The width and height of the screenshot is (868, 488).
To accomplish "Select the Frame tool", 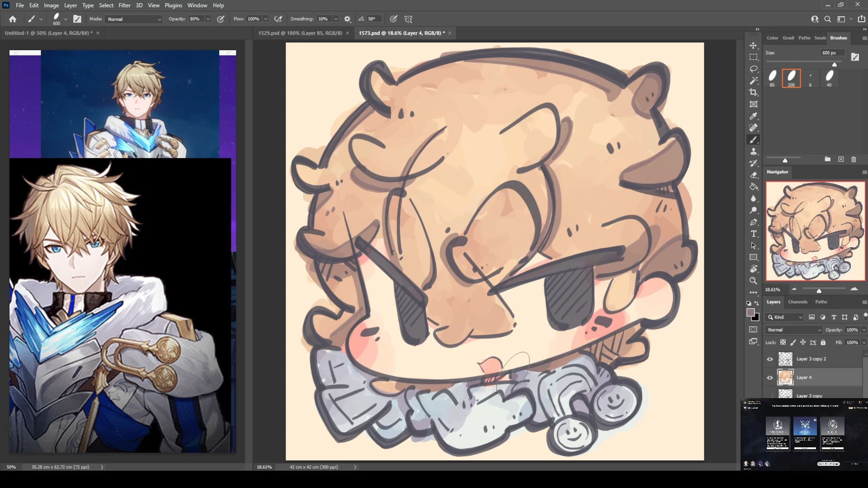I will (x=753, y=104).
